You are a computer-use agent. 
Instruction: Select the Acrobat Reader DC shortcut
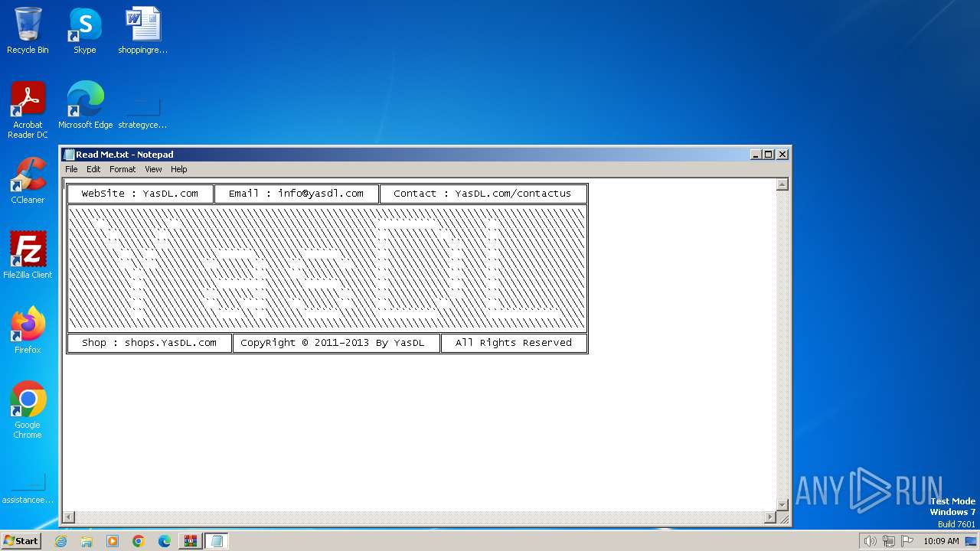28,110
